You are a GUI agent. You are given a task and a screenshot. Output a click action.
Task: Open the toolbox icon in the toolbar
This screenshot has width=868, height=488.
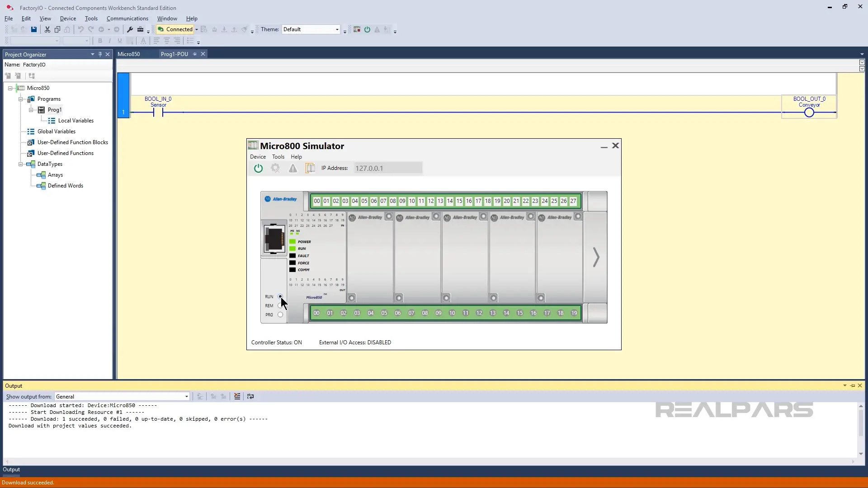[x=141, y=29]
